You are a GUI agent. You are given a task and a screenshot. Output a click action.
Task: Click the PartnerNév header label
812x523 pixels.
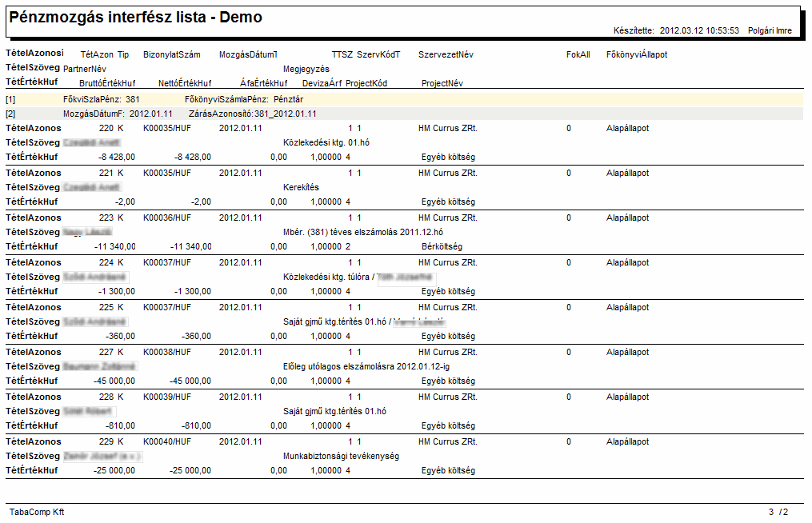[x=85, y=69]
